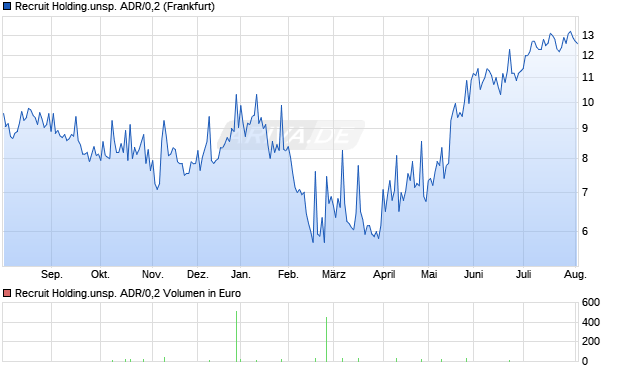620x371 pixels.
Task: Click the volume axis value 0
Action: 585,361
